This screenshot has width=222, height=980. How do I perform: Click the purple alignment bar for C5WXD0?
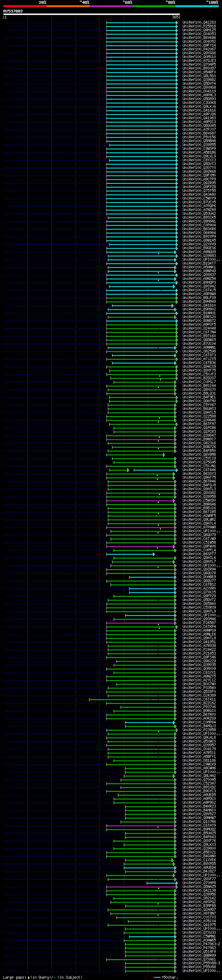coord(141,501)
